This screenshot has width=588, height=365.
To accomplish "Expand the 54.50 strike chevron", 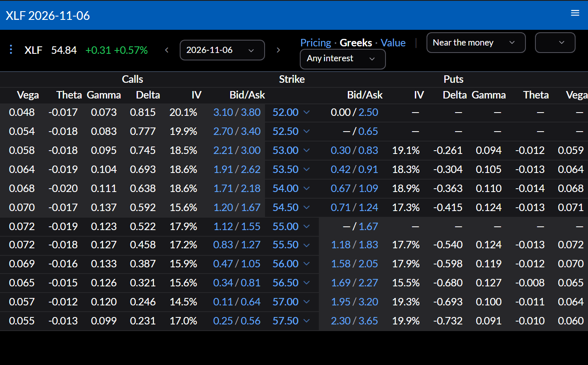I will (x=306, y=207).
